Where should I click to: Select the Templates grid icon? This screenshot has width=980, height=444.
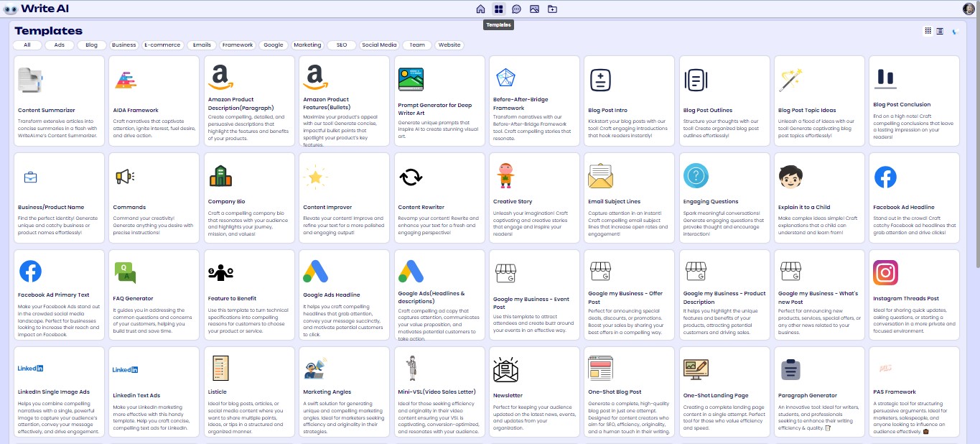[498, 10]
